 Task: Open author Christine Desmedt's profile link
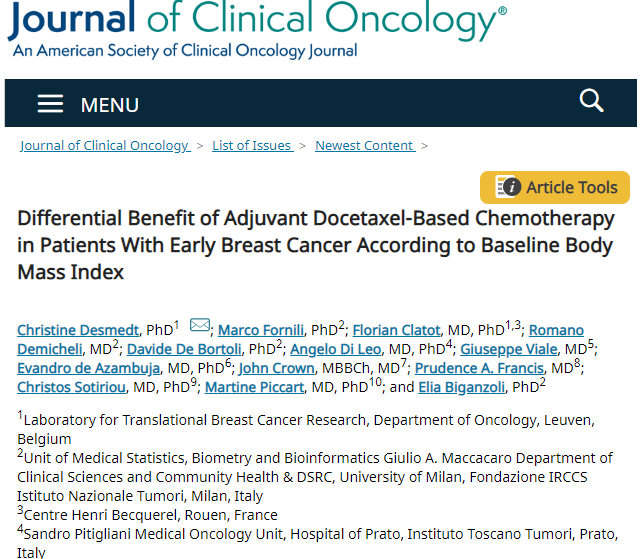point(78,330)
